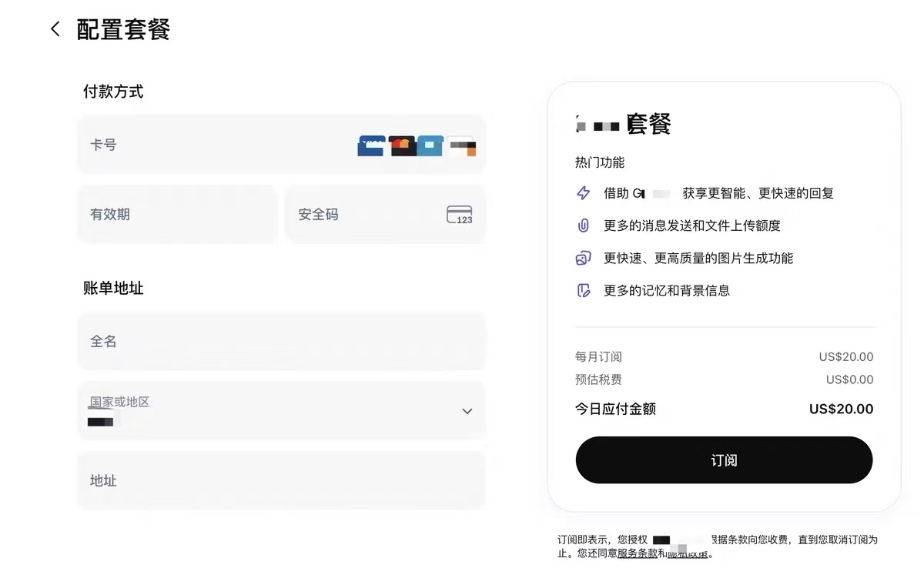Open the 服务条款 terms link
Viewport: 924px width, 568px height.
click(634, 553)
